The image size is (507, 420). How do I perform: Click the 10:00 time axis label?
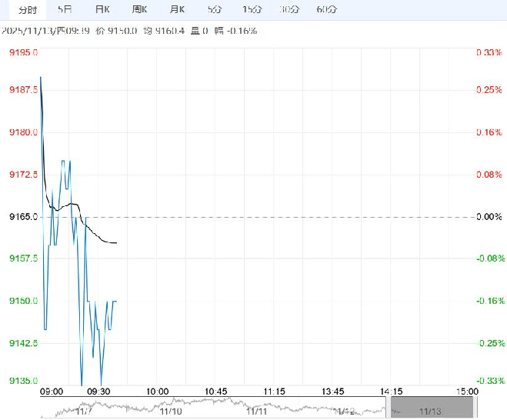(x=157, y=392)
